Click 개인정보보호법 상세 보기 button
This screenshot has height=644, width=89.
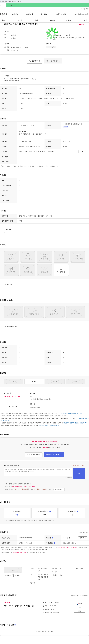point(34,455)
